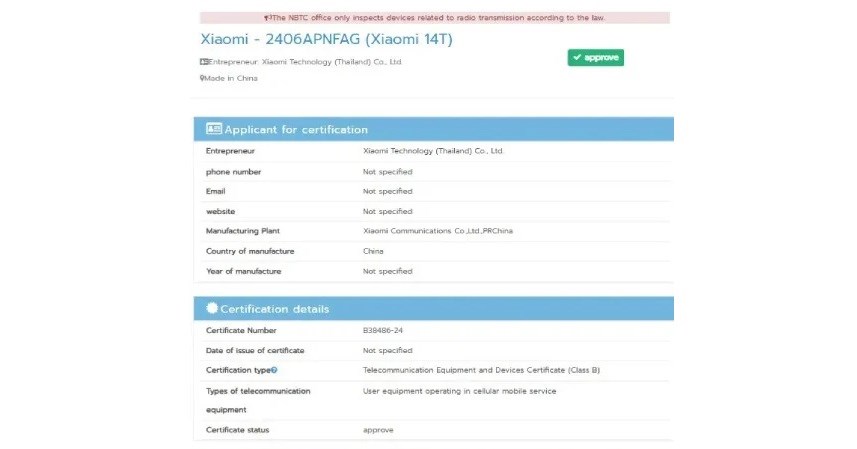Screen dimensions: 857x449
Task: Click the ID card icon beside Entrepreneur subtitle
Action: tap(204, 62)
